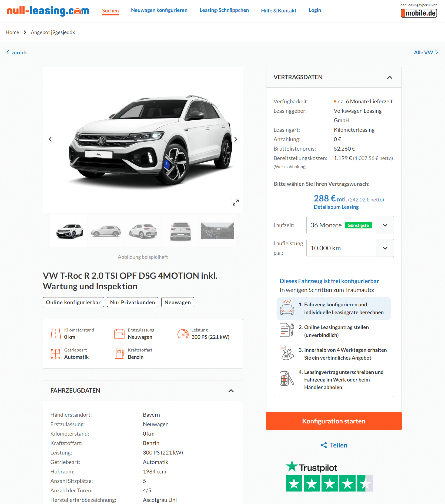This screenshot has width=445, height=504.
Task: Click the null-leasing.com logo
Action: click(48, 11)
